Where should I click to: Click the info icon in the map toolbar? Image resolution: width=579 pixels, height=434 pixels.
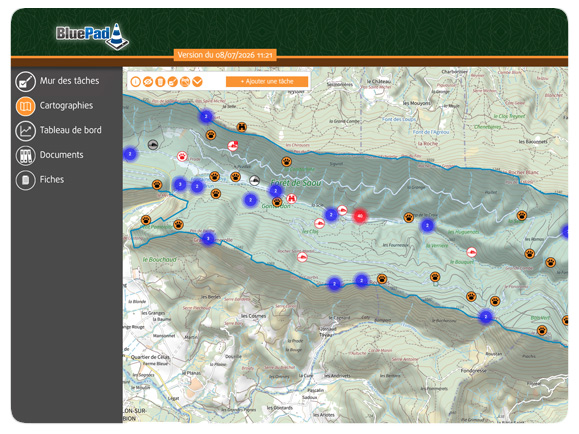(136, 82)
